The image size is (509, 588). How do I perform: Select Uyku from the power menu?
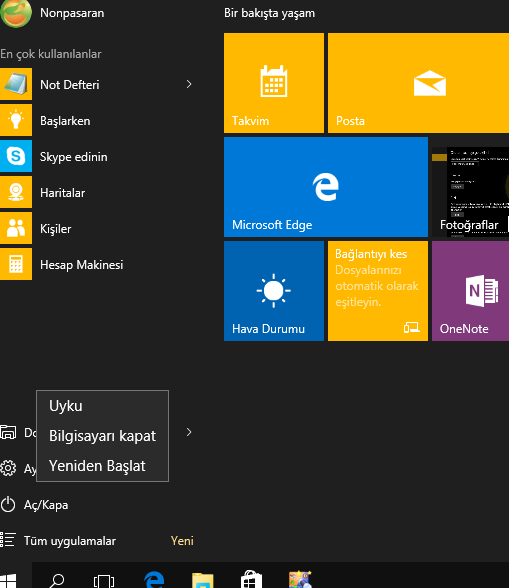click(102, 406)
